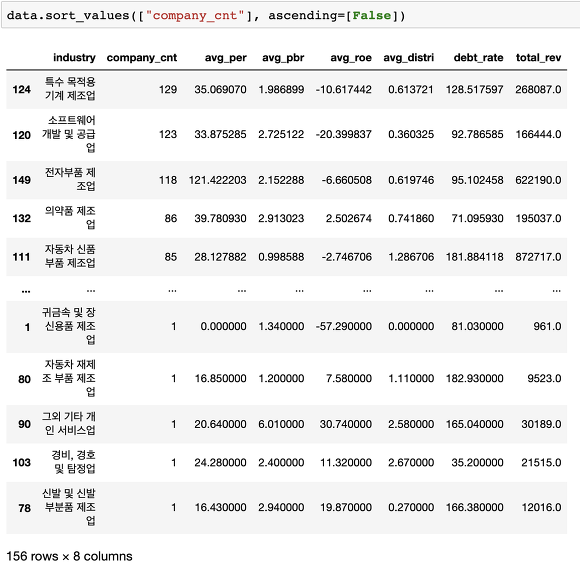
Task: Click debt_rate value 92.786585
Action: coord(477,134)
